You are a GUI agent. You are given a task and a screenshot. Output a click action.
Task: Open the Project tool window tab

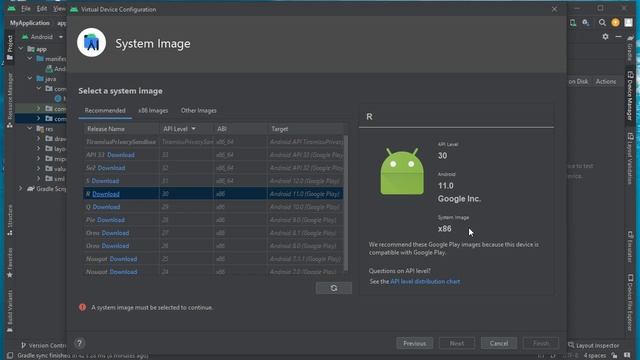click(x=10, y=48)
